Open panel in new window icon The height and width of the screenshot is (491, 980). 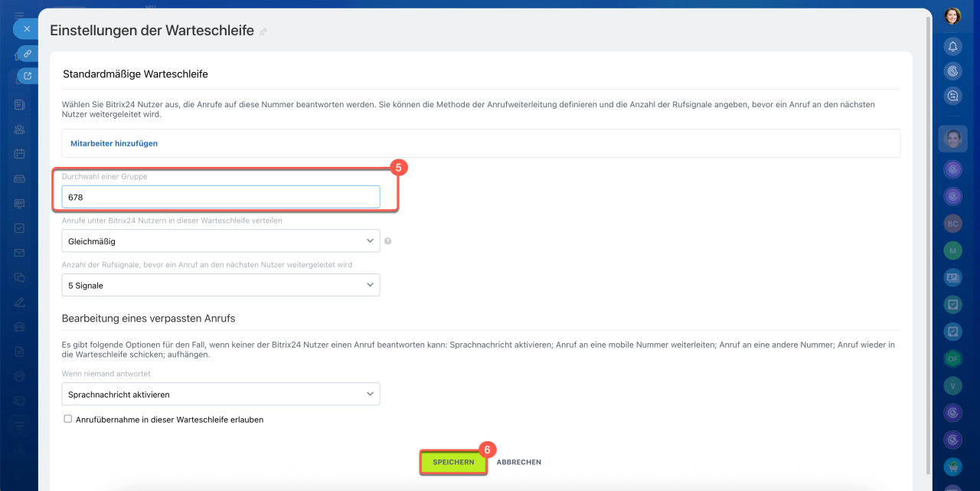(x=28, y=76)
